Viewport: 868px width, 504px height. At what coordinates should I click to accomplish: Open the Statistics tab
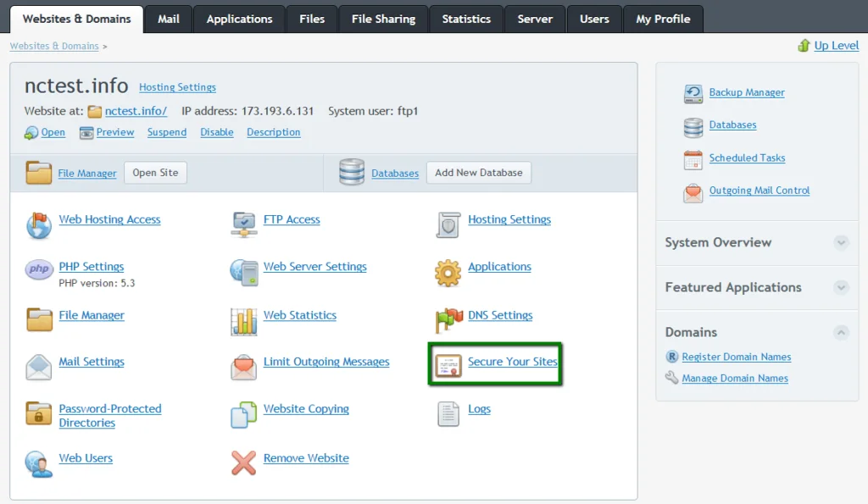click(466, 19)
